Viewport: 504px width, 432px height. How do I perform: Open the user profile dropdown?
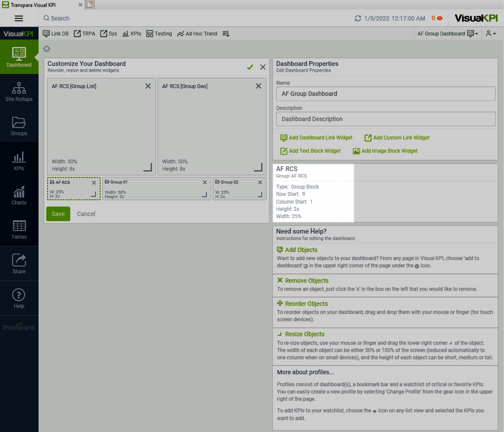pos(491,34)
